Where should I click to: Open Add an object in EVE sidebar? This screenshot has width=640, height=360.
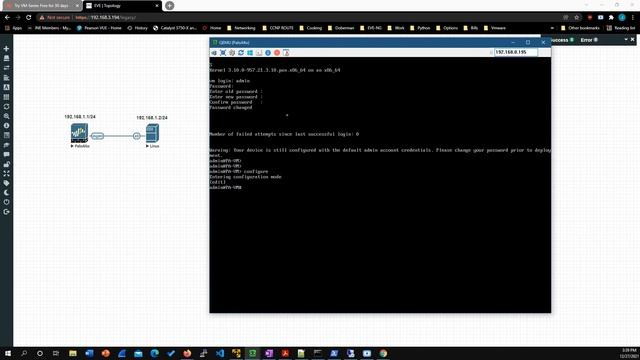coord(6,49)
